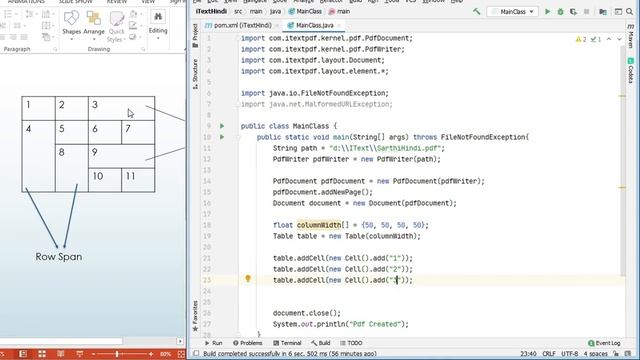Screen dimensions: 640x360
Task: Open the Editing binoculars menu in PowerPoint
Action: coord(158,24)
